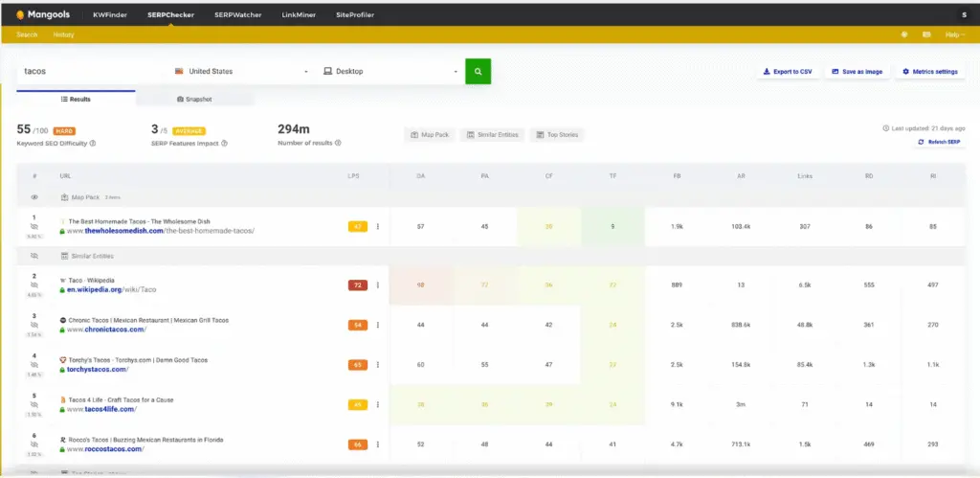Open the SERPWatcher tool

pyautogui.click(x=237, y=15)
